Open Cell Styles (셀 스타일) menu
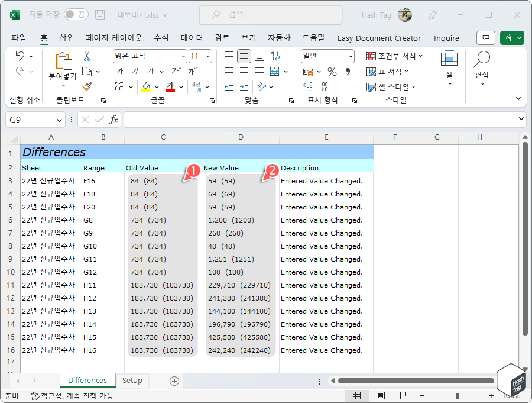 click(391, 87)
